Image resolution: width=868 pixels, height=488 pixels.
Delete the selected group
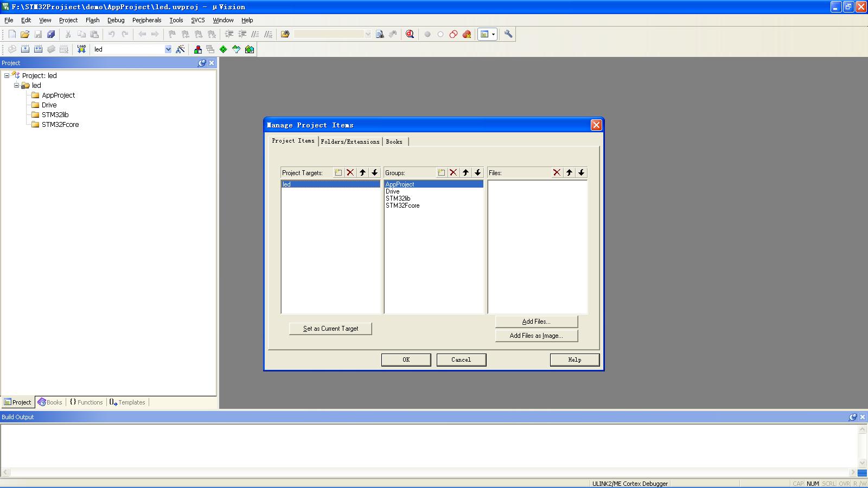454,172
